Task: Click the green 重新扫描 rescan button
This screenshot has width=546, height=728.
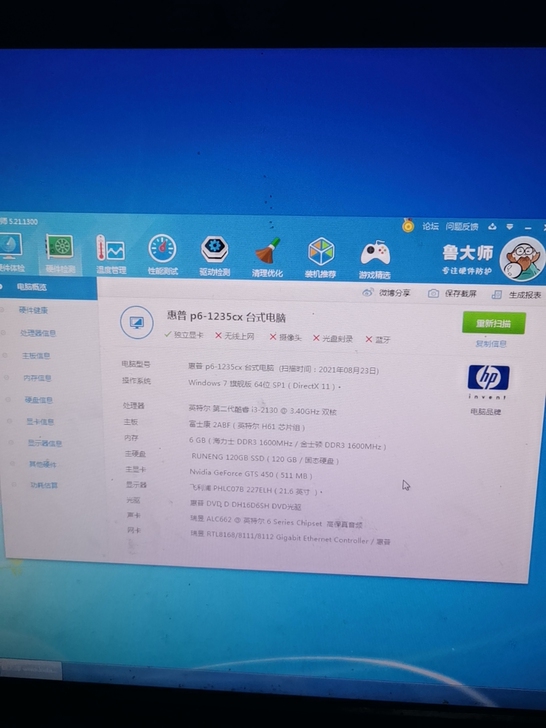Action: coord(494,323)
